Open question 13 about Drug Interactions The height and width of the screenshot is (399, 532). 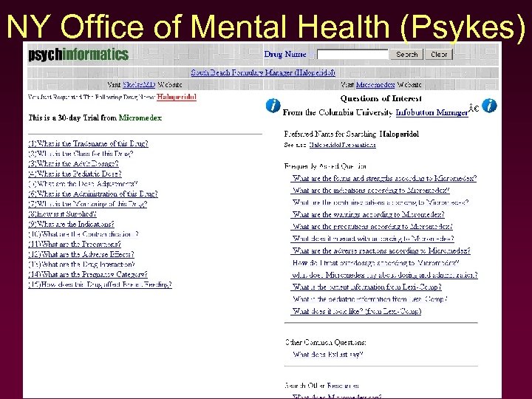click(x=81, y=265)
